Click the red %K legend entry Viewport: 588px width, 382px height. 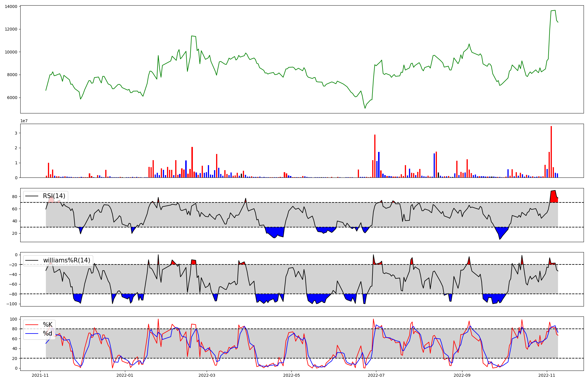(x=48, y=325)
